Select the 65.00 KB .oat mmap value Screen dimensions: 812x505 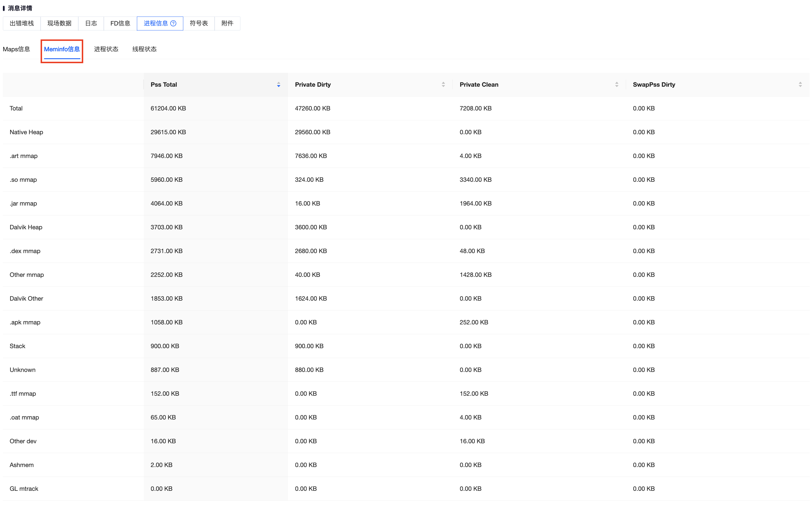tap(163, 417)
